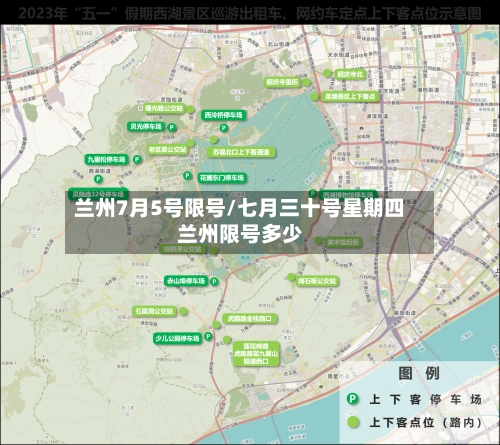Image resolution: width=500 pixels, height=445 pixels.
Task: Click the legend text 上下客点位（路内）
Action: coord(425,422)
